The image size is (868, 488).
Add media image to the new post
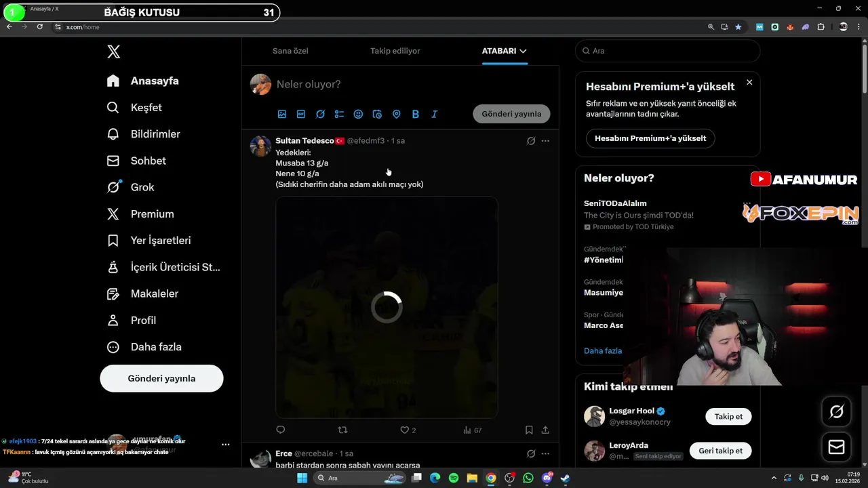click(282, 114)
